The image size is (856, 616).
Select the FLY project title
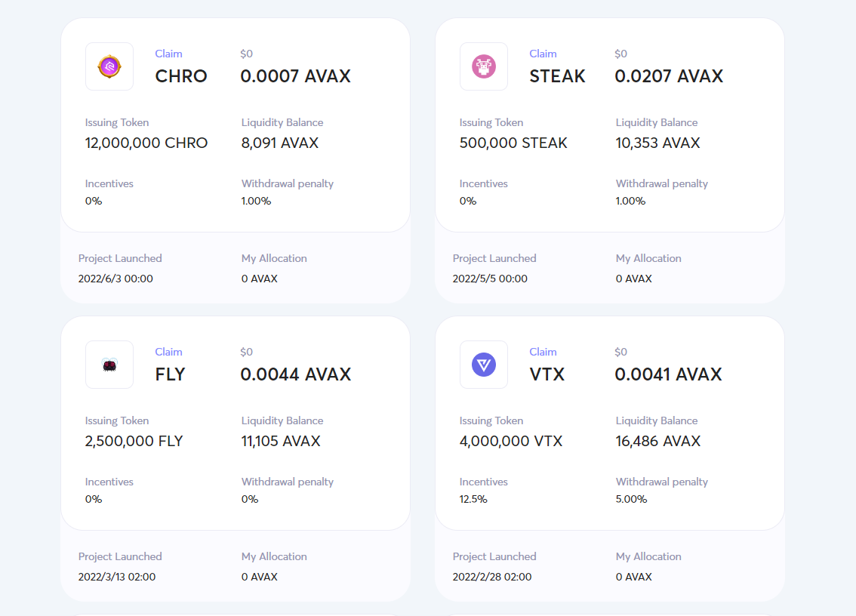[x=170, y=374]
